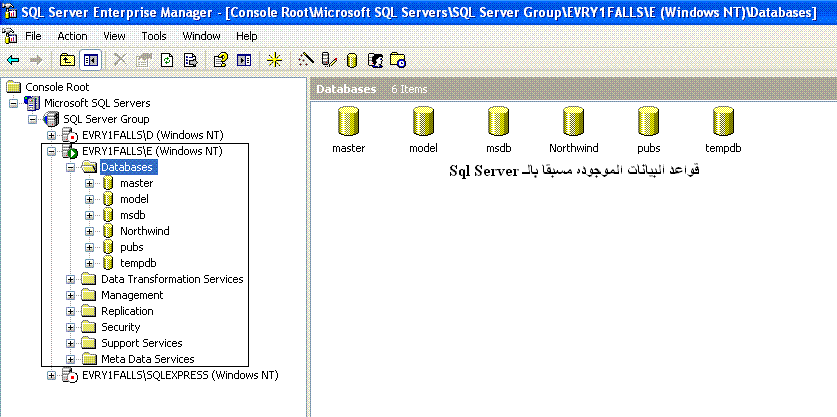Expand Data Transformation Services node
837x417 pixels.
[x=70, y=279]
